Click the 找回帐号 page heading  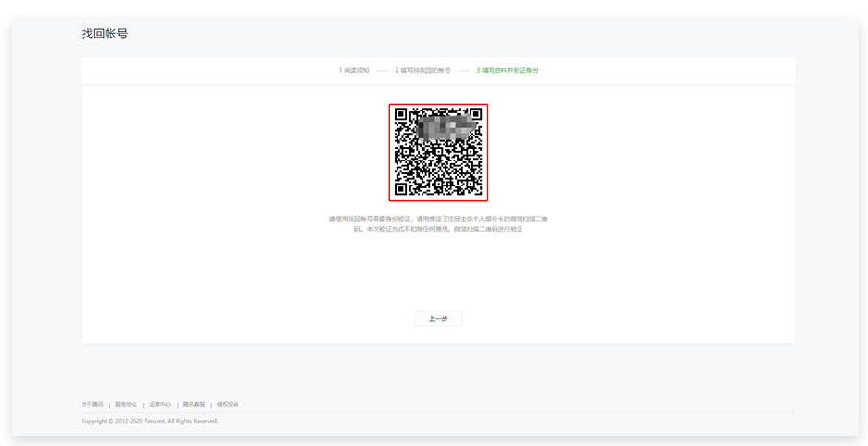pyautogui.click(x=105, y=34)
